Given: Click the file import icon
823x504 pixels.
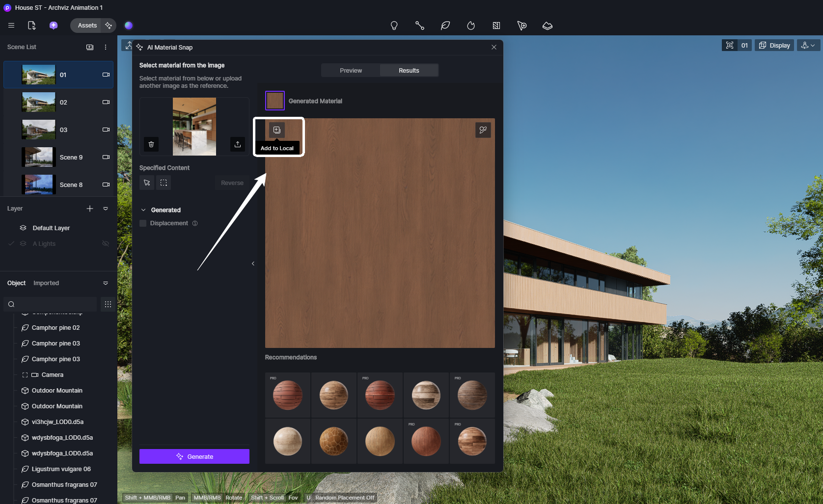Looking at the screenshot, I should (32, 26).
